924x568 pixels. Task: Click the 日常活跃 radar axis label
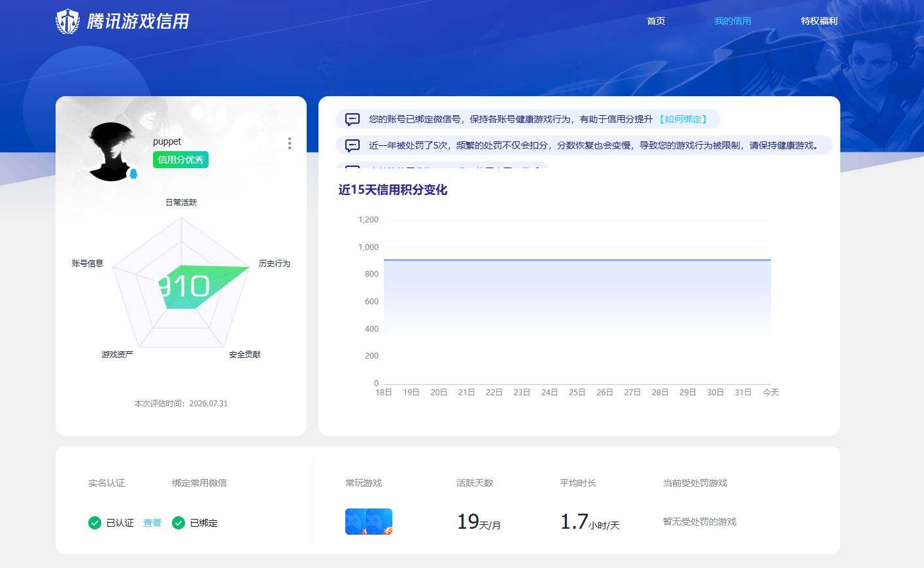[181, 202]
